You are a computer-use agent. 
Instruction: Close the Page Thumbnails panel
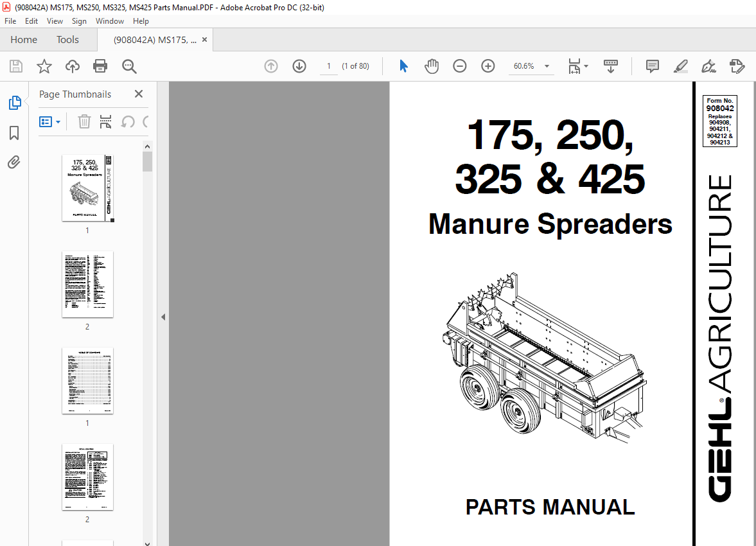pyautogui.click(x=139, y=94)
